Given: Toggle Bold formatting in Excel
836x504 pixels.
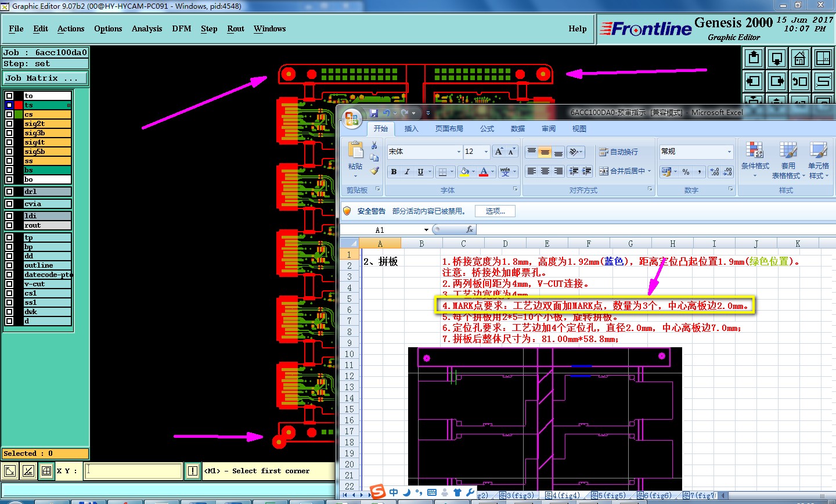Looking at the screenshot, I should tap(394, 172).
